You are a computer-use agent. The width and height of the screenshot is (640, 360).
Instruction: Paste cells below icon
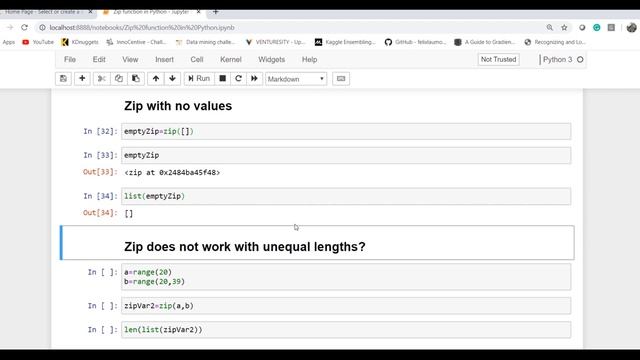click(136, 79)
